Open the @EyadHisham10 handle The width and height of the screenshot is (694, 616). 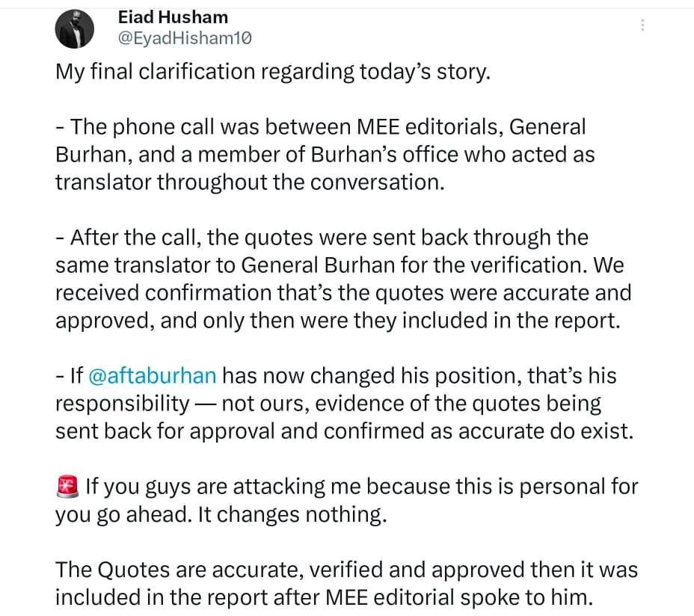185,39
